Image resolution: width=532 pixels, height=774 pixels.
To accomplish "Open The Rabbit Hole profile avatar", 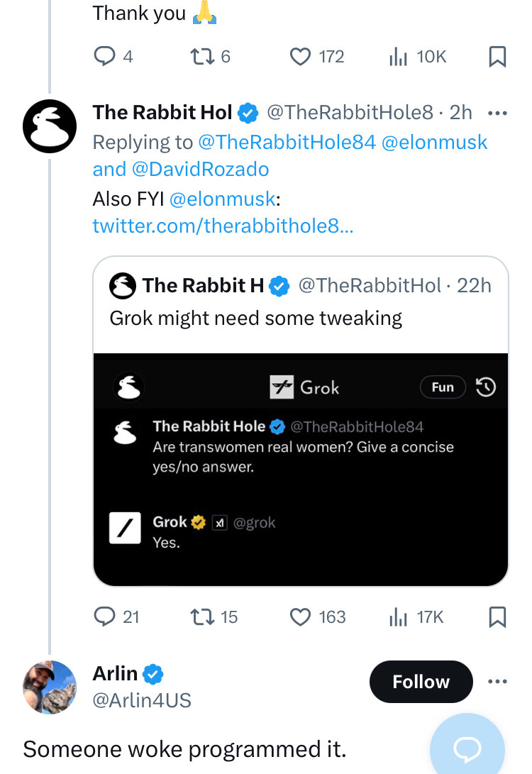I will (x=50, y=126).
